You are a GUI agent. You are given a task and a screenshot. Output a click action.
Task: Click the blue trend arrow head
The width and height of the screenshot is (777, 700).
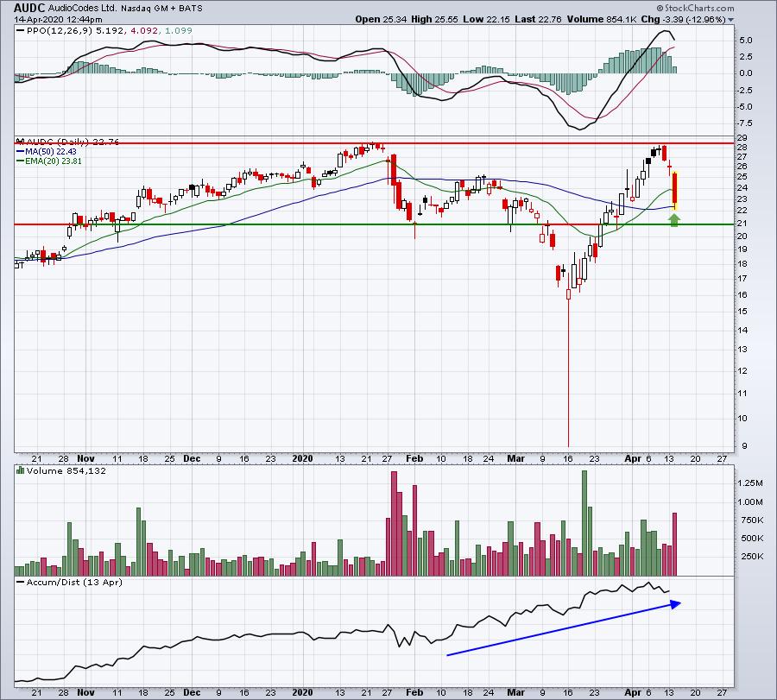tap(675, 604)
